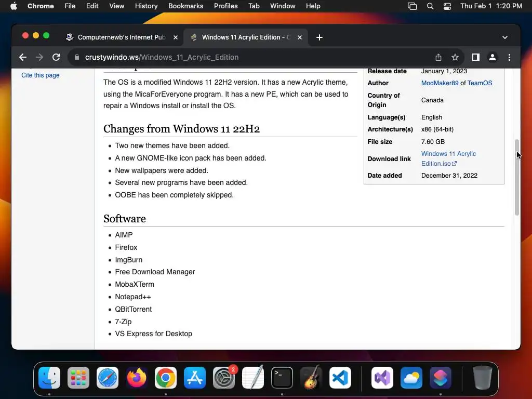Open Launchpad from the Dock
The height and width of the screenshot is (399, 532).
(x=78, y=378)
